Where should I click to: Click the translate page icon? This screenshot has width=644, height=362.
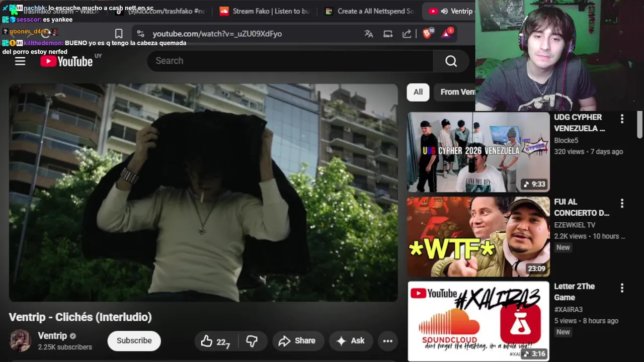click(x=369, y=34)
